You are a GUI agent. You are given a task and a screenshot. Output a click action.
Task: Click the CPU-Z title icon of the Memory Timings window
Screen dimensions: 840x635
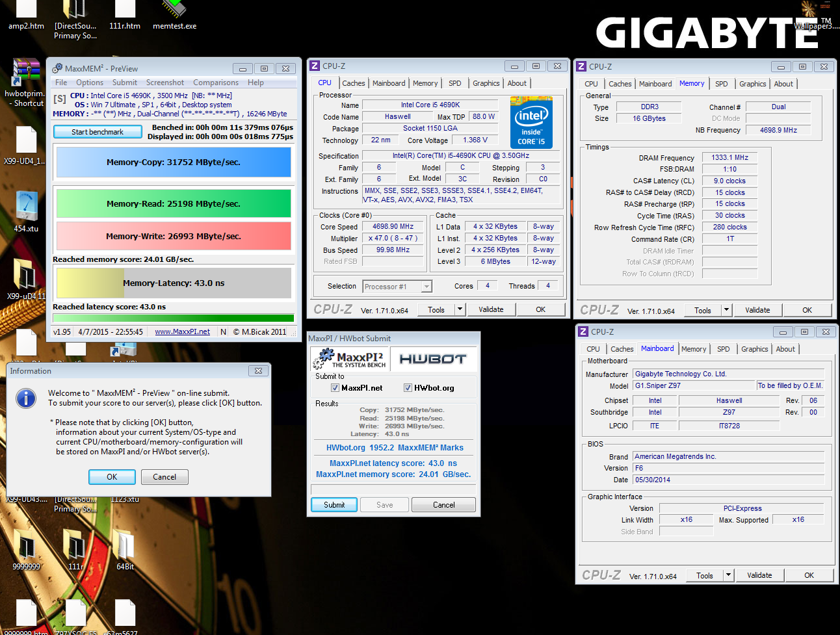point(582,66)
